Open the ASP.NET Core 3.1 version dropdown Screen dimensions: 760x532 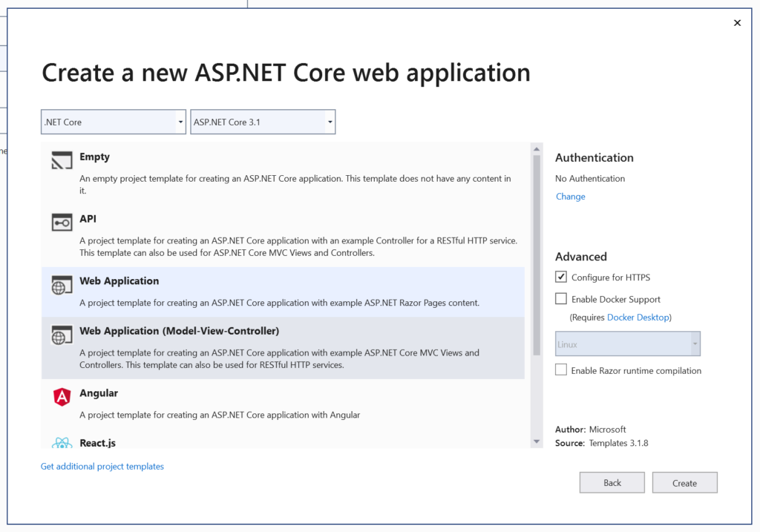click(x=263, y=122)
